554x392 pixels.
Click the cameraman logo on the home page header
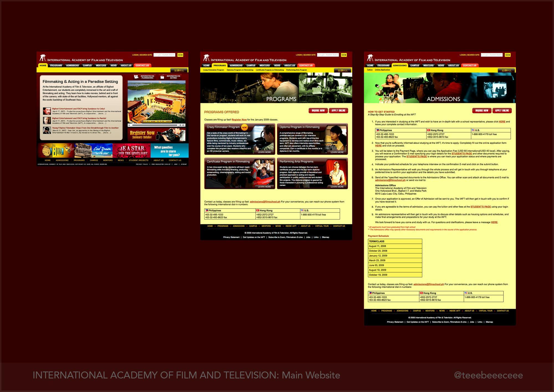click(x=43, y=58)
